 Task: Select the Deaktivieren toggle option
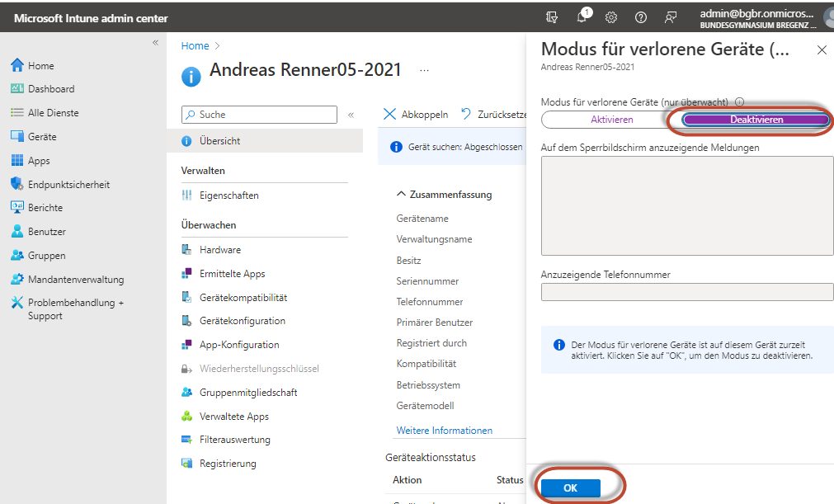(x=756, y=120)
